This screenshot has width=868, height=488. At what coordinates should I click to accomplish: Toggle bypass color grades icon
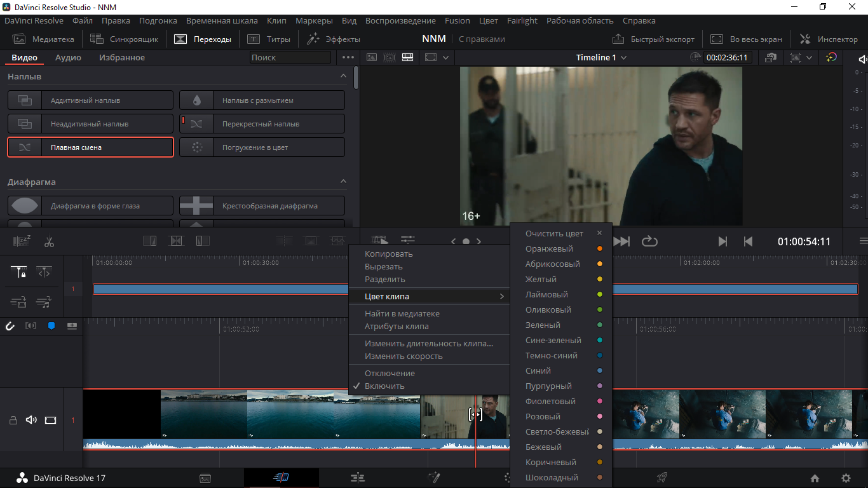tap(831, 57)
